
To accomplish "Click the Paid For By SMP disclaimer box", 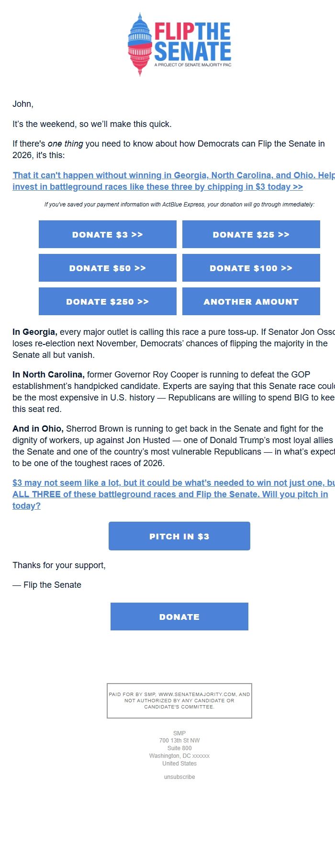I will (179, 700).
